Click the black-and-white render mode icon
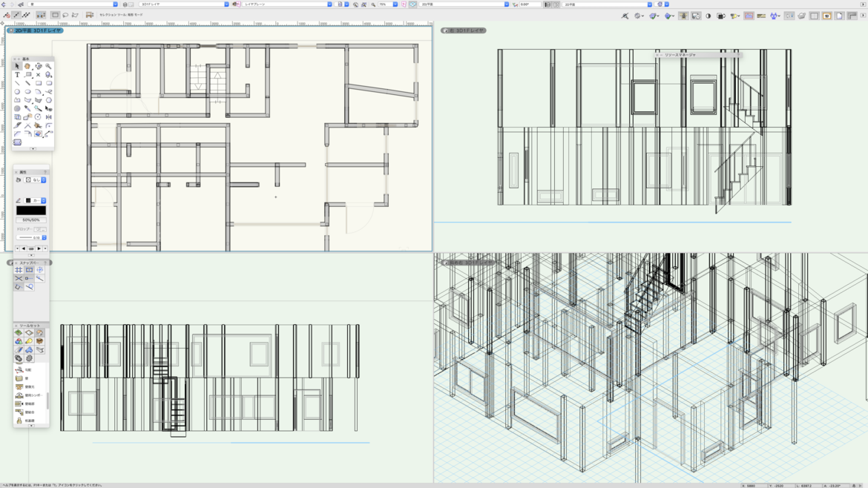 (x=708, y=16)
